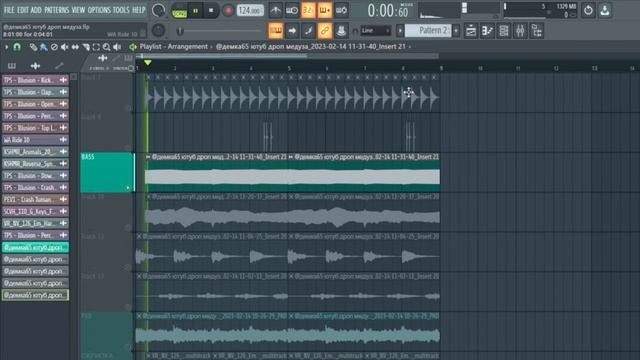Select the playlist Mute tool

tap(64, 47)
